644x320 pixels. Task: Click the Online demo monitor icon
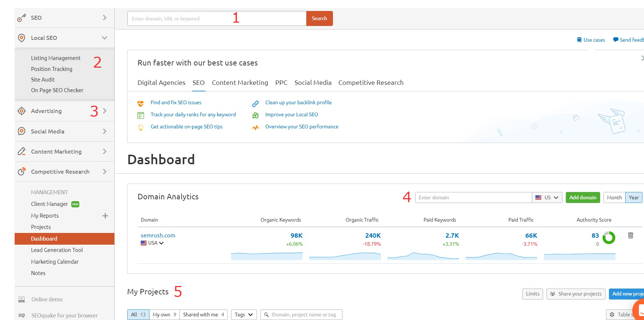(22, 300)
